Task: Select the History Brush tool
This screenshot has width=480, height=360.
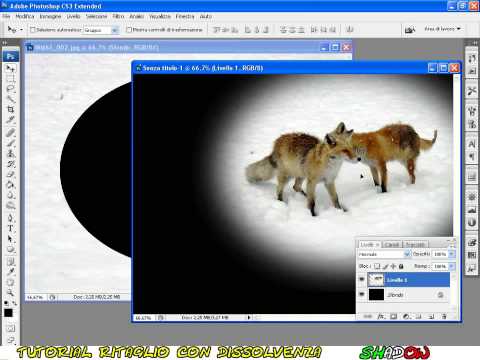Action: coord(11,164)
